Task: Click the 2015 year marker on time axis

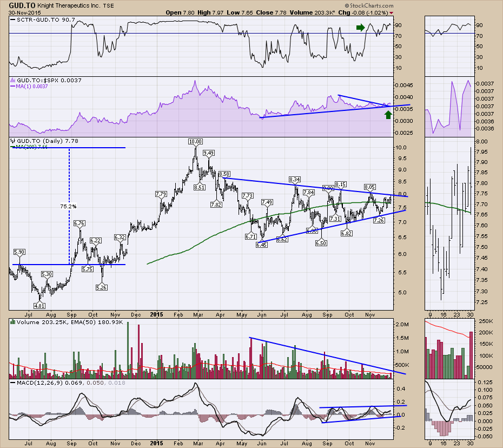Action: (x=157, y=314)
